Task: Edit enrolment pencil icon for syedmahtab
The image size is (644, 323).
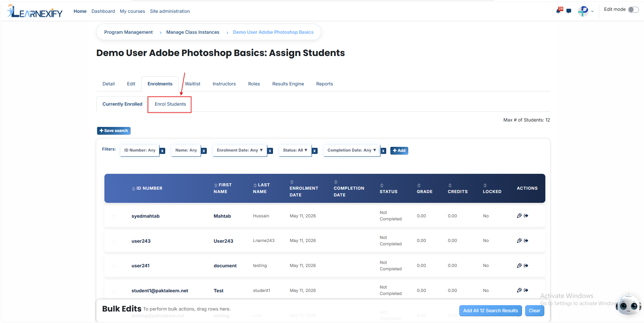Action: click(519, 216)
